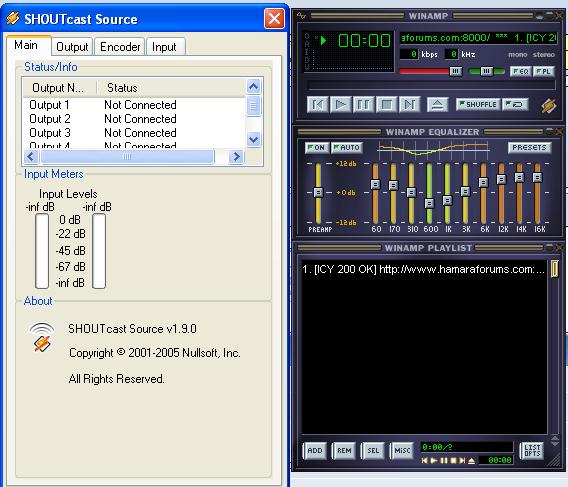Click the Winamp main menu corner icon
The height and width of the screenshot is (487, 568).
(x=301, y=15)
